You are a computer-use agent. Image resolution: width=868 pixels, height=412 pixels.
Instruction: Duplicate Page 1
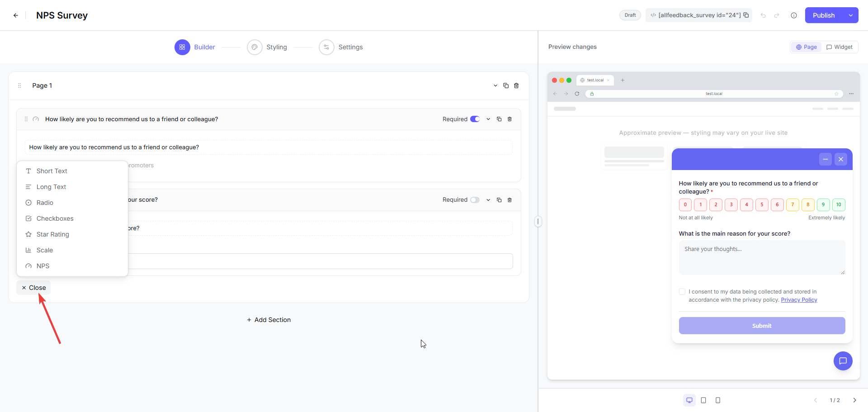pyautogui.click(x=506, y=85)
